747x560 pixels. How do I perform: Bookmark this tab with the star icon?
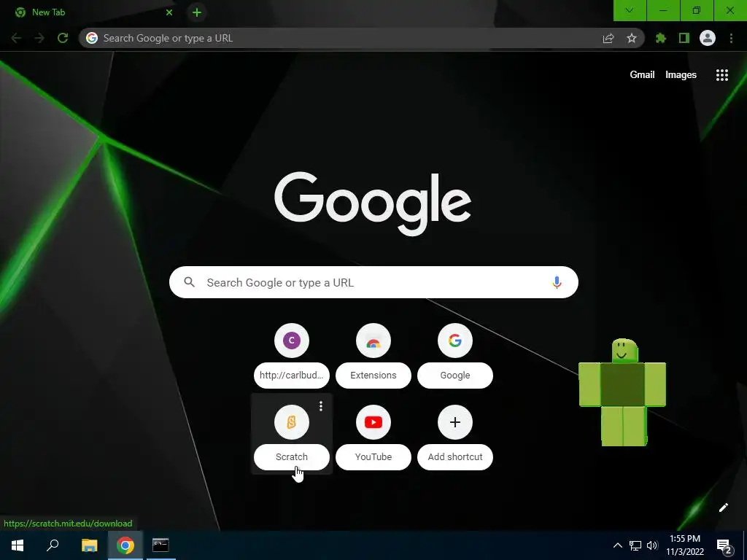coord(632,38)
